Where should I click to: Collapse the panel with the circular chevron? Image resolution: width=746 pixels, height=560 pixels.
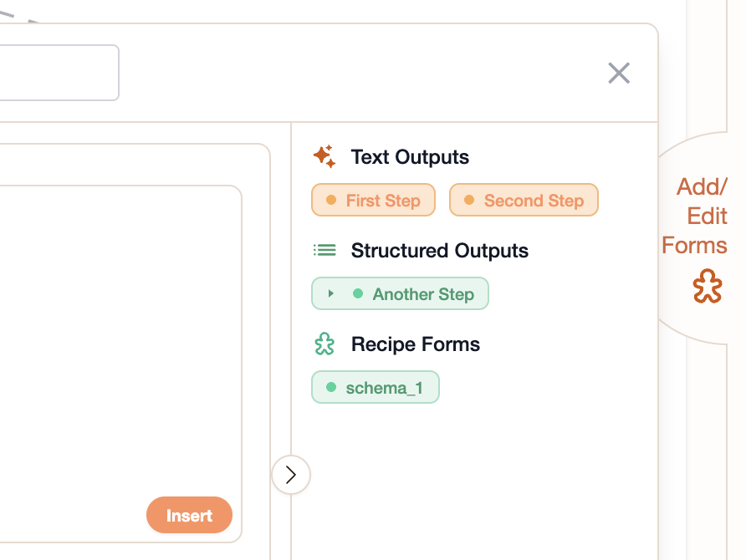[x=291, y=475]
